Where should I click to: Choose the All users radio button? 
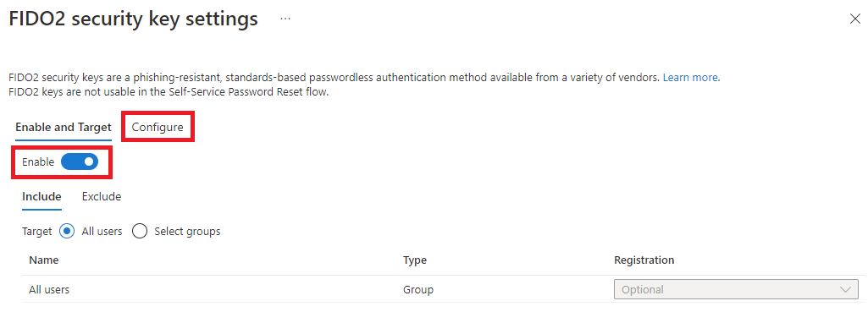click(x=66, y=231)
